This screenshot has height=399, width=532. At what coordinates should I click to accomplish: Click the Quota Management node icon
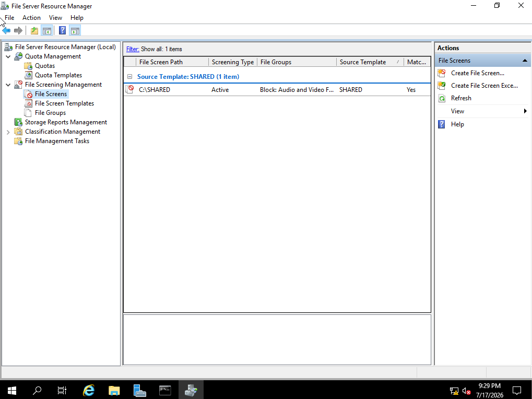click(x=18, y=56)
